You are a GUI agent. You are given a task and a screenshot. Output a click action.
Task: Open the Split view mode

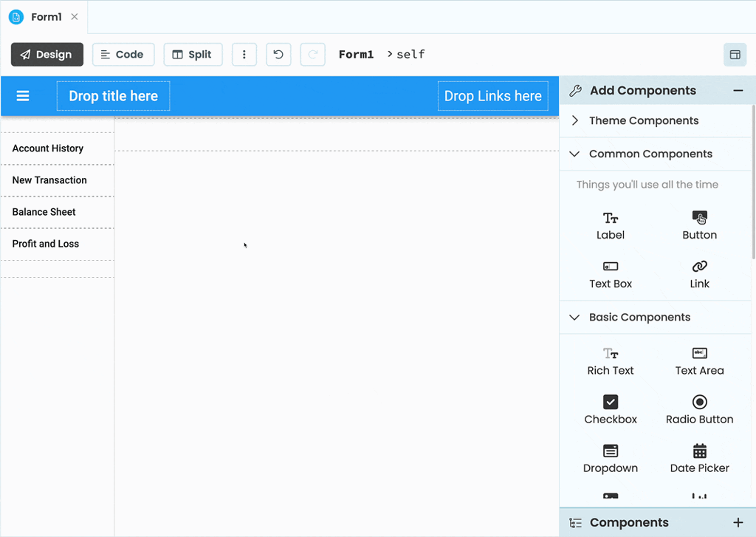(x=193, y=54)
